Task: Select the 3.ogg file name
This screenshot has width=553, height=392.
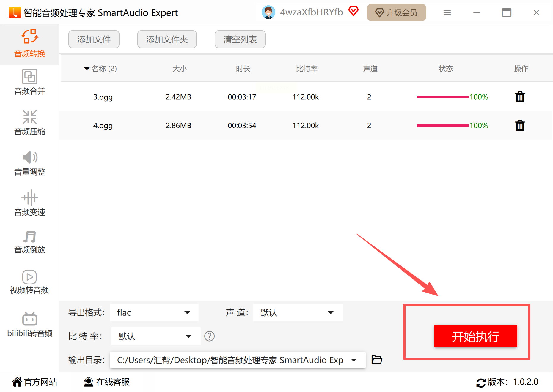Action: [x=103, y=97]
